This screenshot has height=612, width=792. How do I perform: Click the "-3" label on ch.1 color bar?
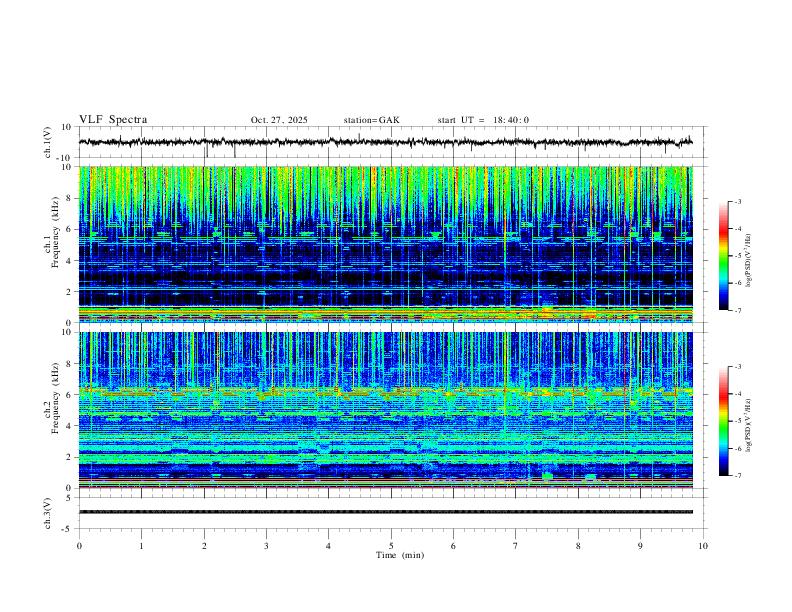pyautogui.click(x=738, y=201)
